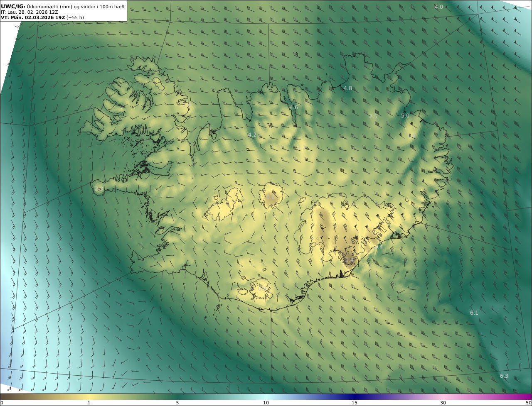Click the 0.4 value at the southeast glacier
This screenshot has height=406, width=532.
[349, 260]
